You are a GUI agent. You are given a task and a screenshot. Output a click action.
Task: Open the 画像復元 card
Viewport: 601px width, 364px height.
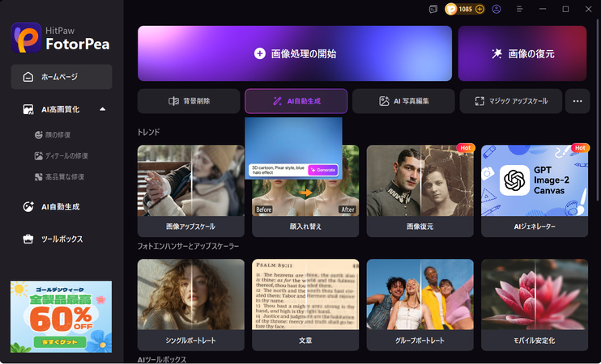[x=420, y=191]
